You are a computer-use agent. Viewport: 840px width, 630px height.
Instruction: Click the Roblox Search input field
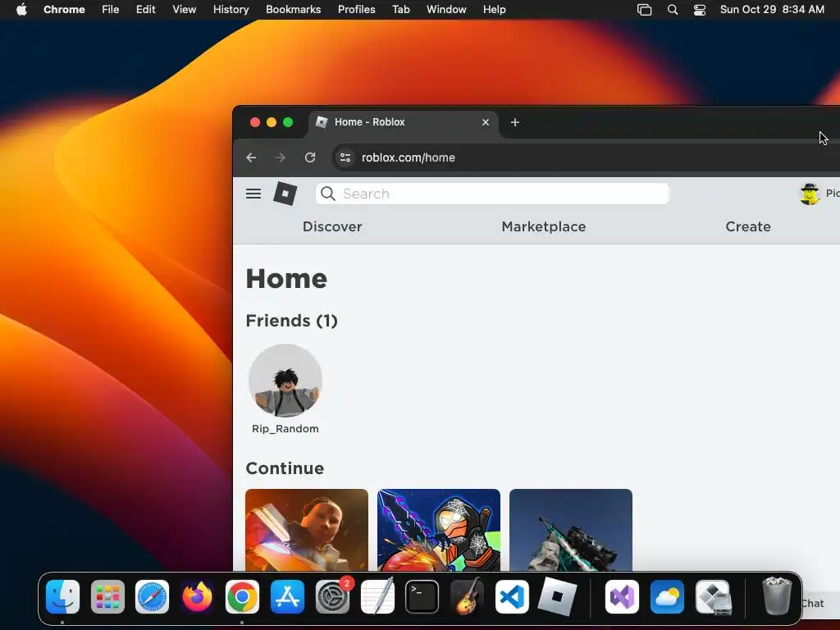click(493, 194)
